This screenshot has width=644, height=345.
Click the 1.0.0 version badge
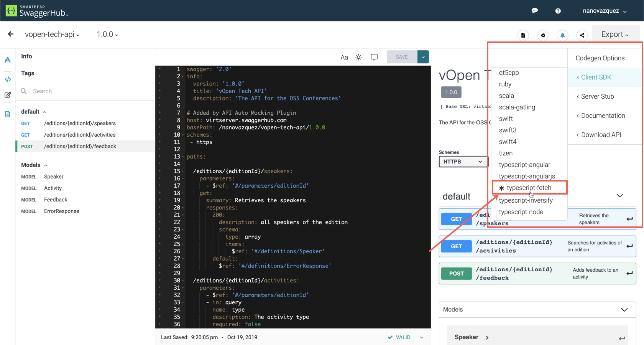coord(451,92)
